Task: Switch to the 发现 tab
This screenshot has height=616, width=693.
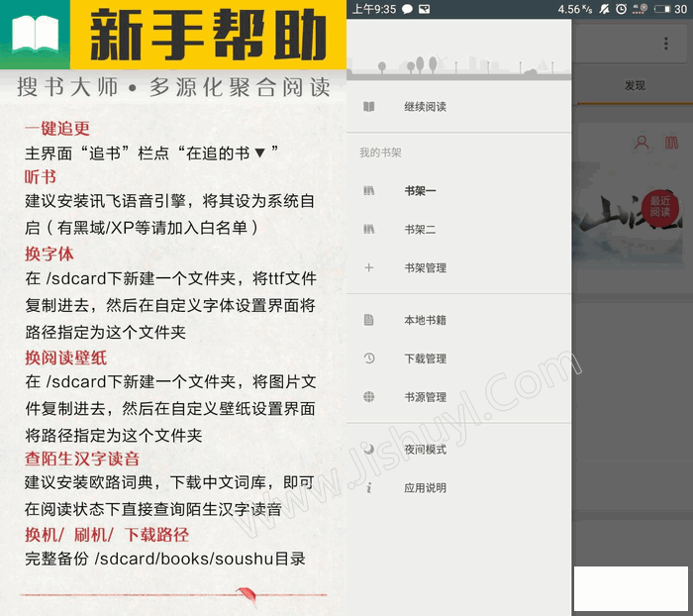Action: tap(635, 85)
